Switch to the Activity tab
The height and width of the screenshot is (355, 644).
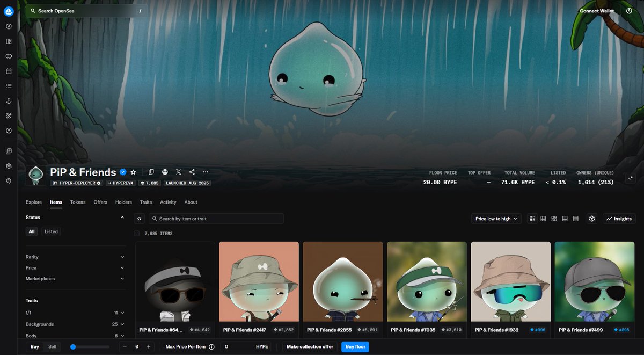point(168,202)
